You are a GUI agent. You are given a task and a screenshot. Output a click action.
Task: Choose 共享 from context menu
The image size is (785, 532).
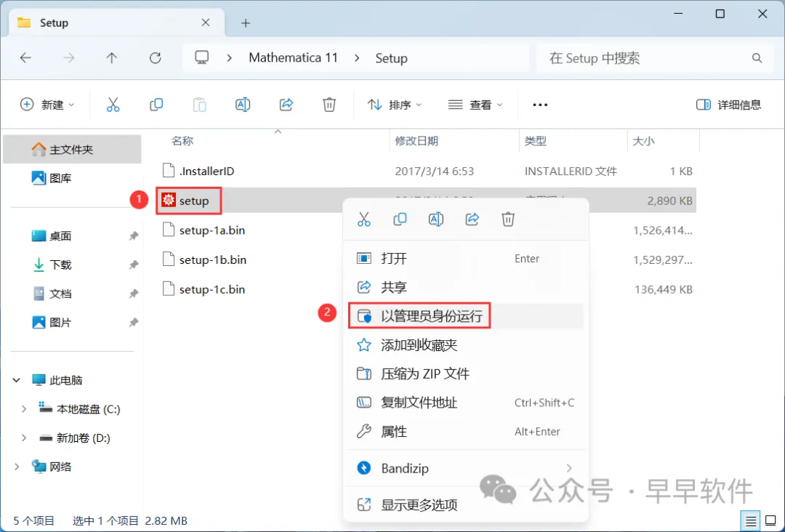coord(466,287)
